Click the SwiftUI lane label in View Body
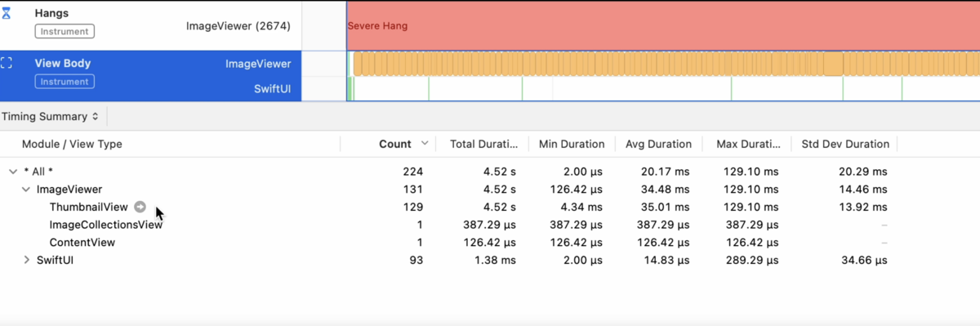980x326 pixels. 273,88
